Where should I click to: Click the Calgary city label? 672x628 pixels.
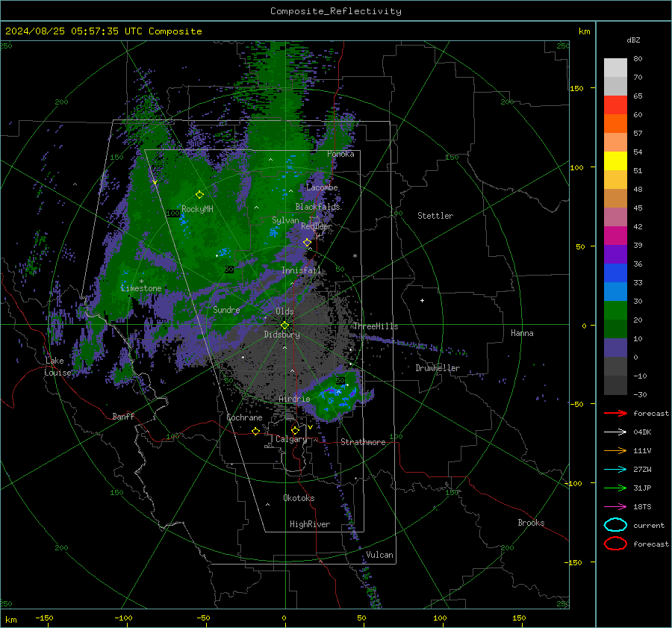(x=291, y=439)
